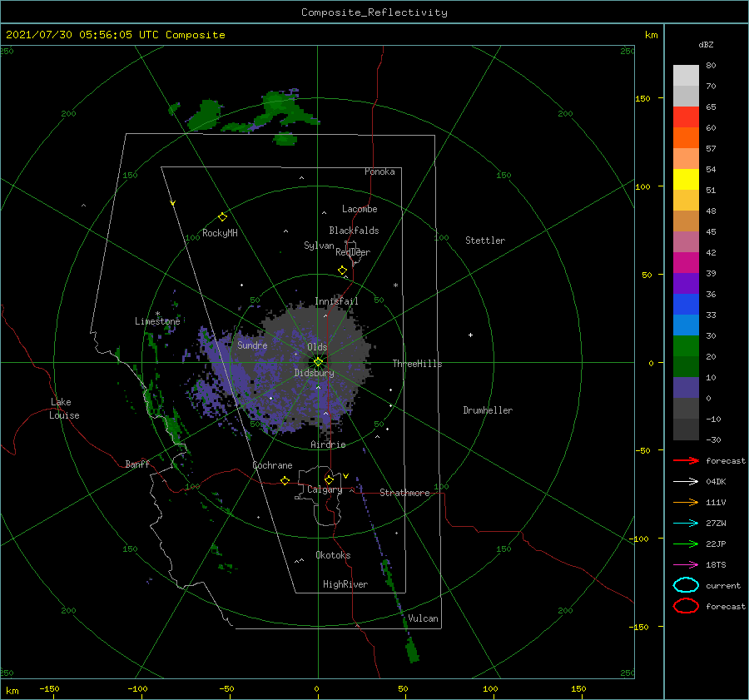
Task: Click the asterisk marker east of Innisfail
Action: tap(395, 285)
